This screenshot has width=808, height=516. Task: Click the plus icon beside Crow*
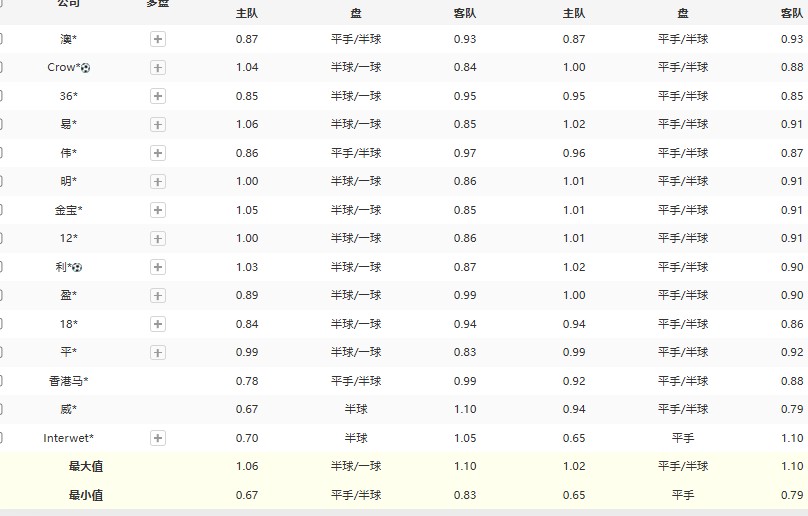pyautogui.click(x=158, y=68)
